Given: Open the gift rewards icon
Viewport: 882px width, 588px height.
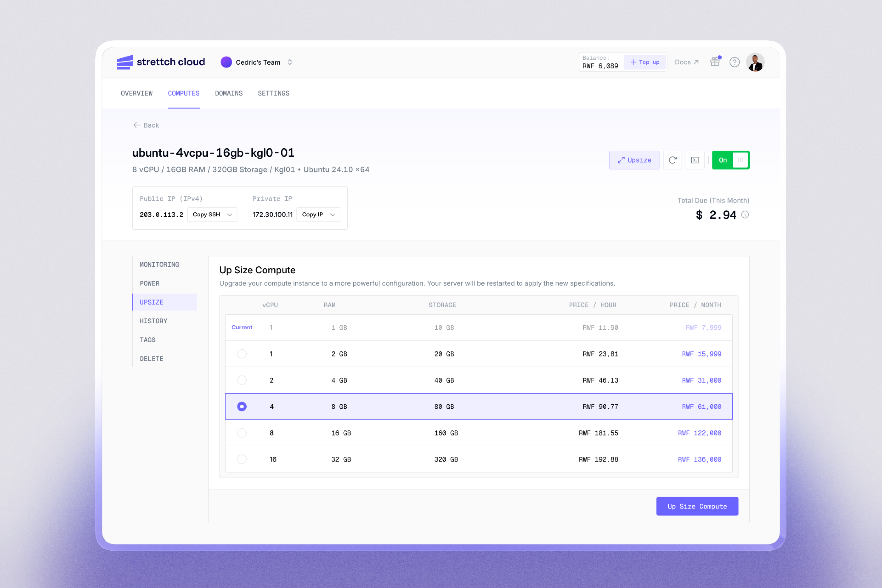Looking at the screenshot, I should (x=715, y=62).
